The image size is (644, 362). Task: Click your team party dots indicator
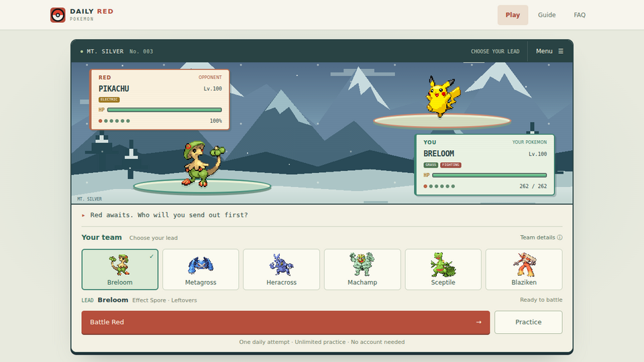point(439,186)
